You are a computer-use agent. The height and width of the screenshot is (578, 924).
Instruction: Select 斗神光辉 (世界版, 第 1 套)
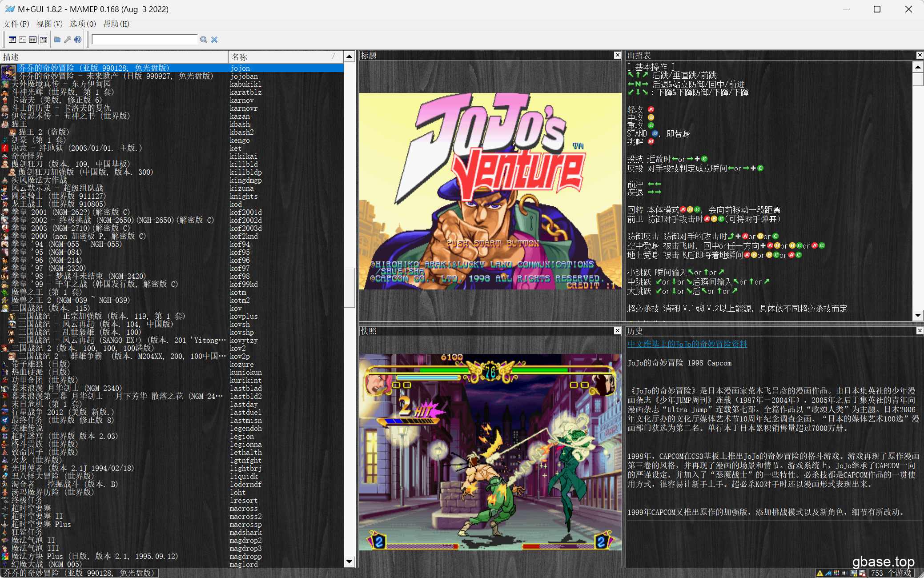tap(172, 92)
